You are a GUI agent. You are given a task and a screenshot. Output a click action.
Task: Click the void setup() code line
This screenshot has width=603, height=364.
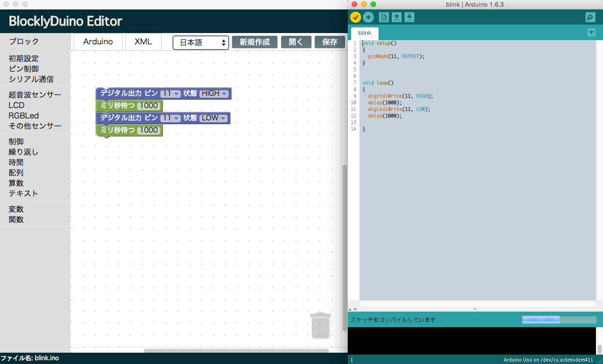tap(379, 43)
